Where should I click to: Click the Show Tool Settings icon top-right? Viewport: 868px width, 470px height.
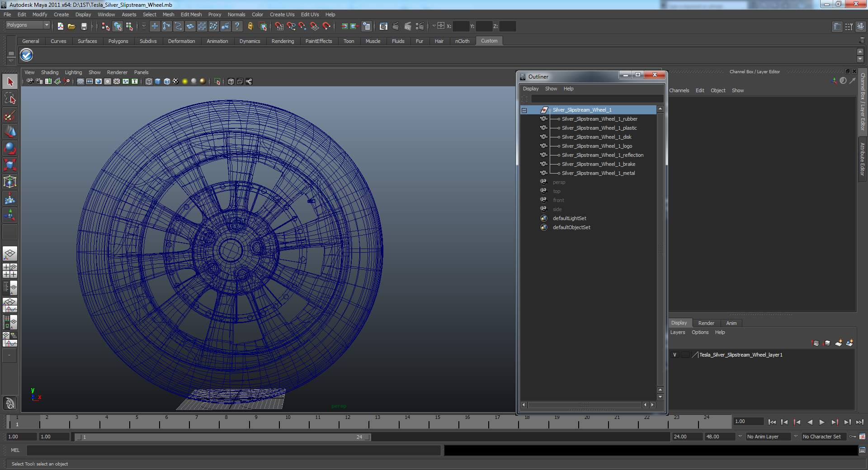click(849, 27)
